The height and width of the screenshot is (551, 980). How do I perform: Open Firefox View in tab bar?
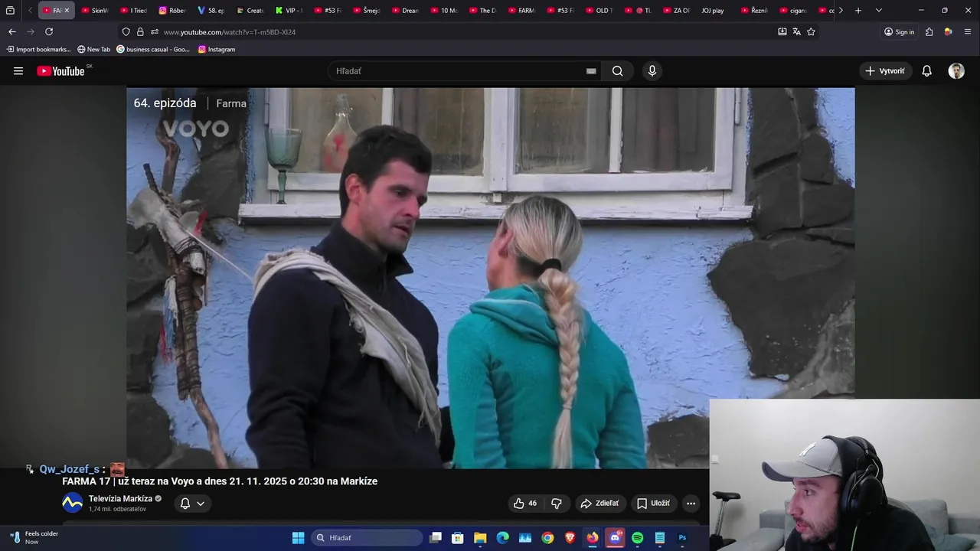point(10,11)
